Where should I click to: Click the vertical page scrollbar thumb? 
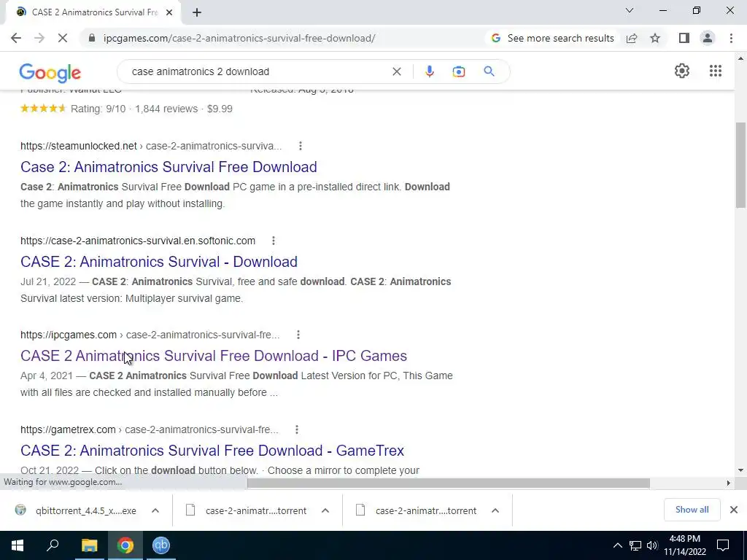pos(740,166)
